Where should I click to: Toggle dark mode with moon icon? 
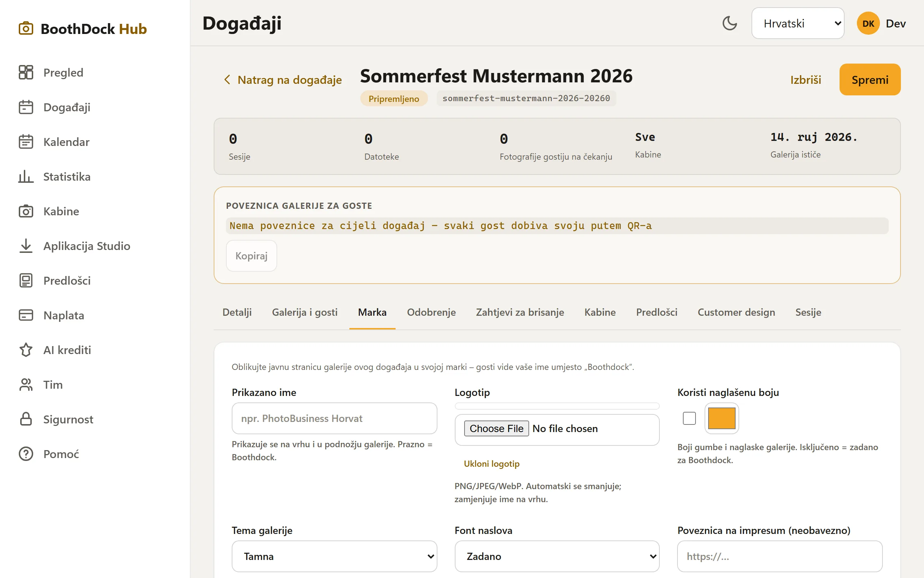[730, 23]
